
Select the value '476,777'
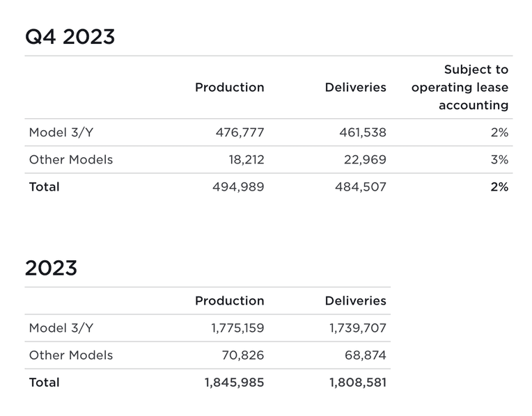click(240, 133)
